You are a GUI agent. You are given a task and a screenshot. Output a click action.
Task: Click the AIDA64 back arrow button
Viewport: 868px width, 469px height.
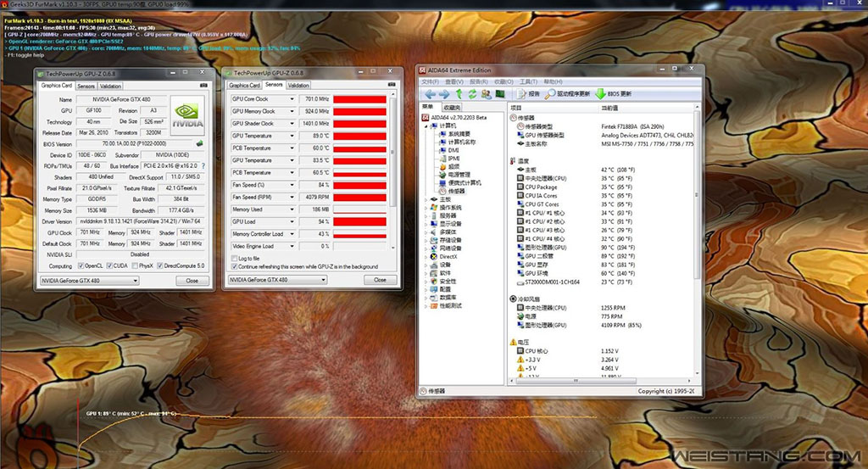click(x=430, y=93)
